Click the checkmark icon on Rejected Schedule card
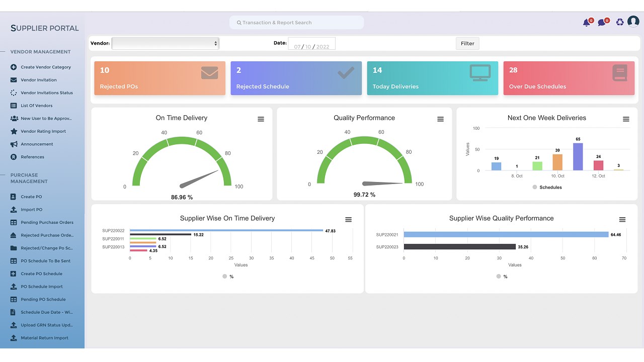Image resolution: width=644 pixels, height=362 pixels. click(x=346, y=73)
